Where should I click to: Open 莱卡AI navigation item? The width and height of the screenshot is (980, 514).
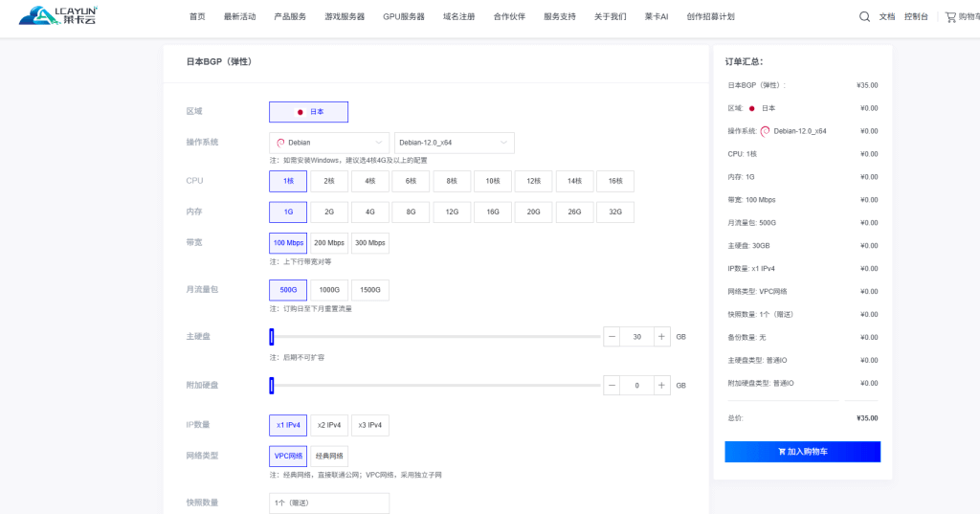pos(657,17)
